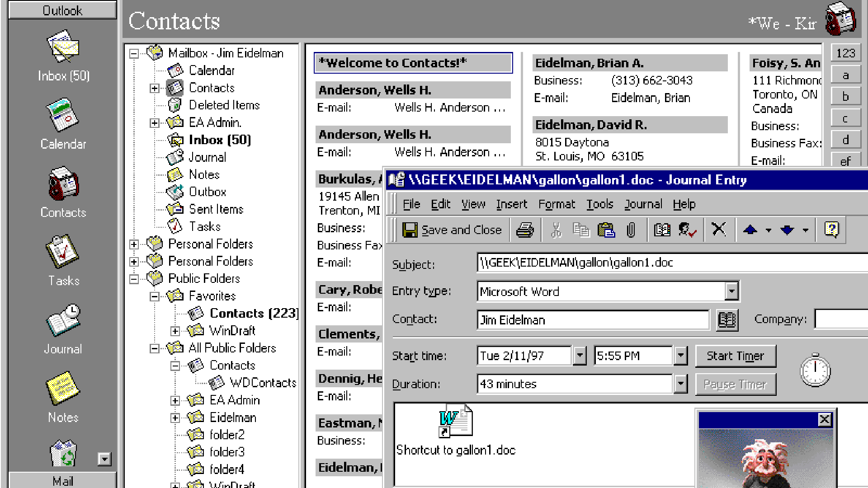Click the Tasks icon in the Outlook bar
This screenshot has width=868, height=488.
62,258
